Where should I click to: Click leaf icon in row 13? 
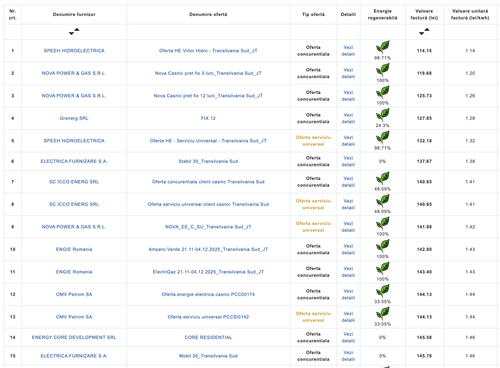point(382,313)
